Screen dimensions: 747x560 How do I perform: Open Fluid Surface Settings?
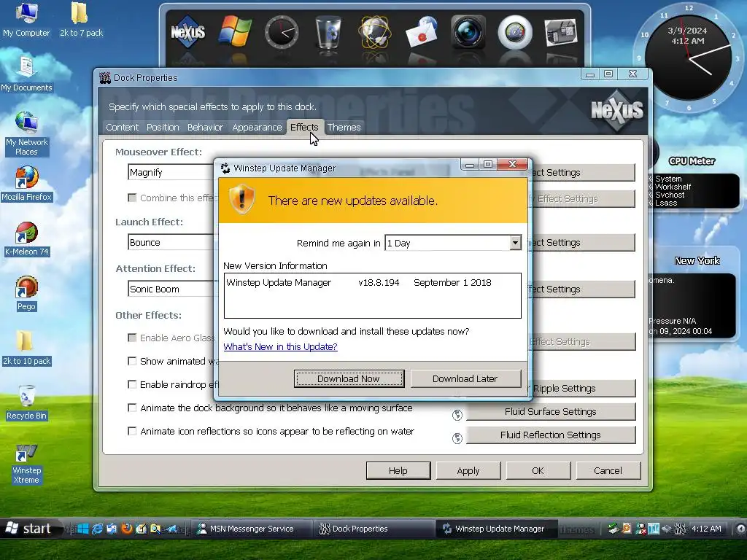click(x=550, y=411)
